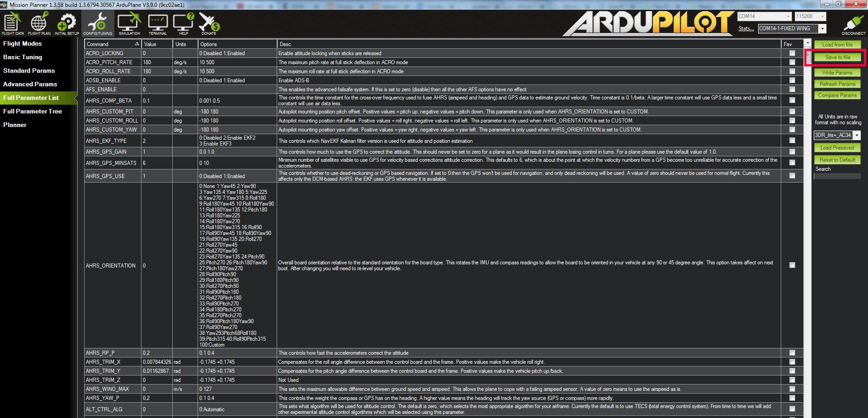868x418 pixels.
Task: Open the COM14 port dropdown
Action: (788, 16)
